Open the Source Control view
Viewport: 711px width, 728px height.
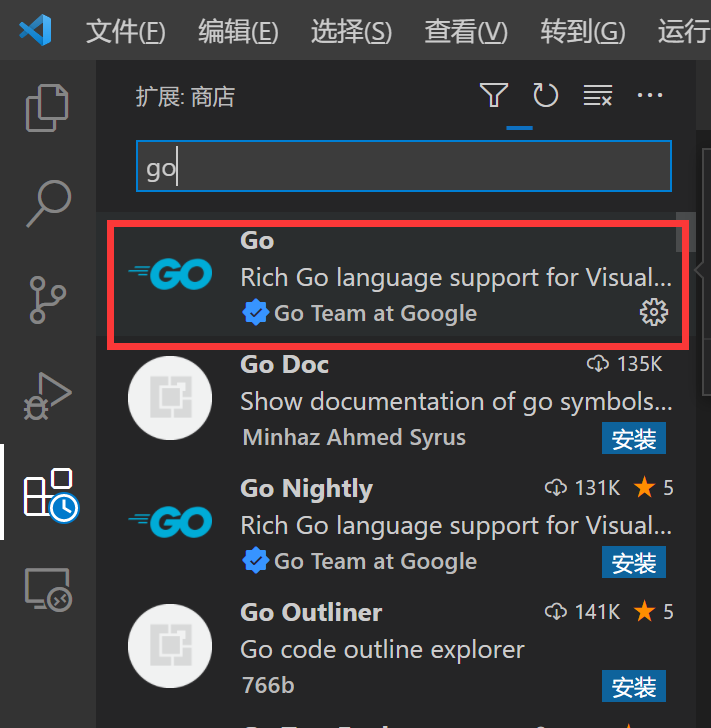click(48, 300)
